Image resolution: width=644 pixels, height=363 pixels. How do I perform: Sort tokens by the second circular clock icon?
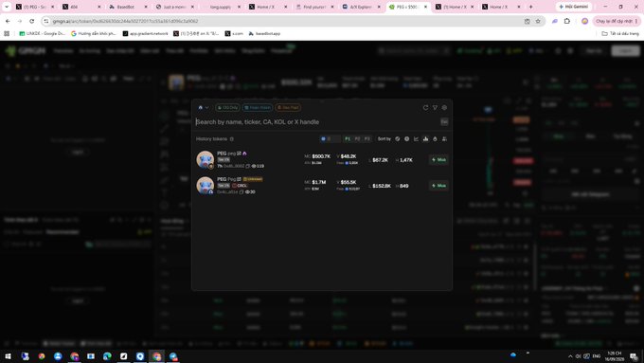(406, 139)
